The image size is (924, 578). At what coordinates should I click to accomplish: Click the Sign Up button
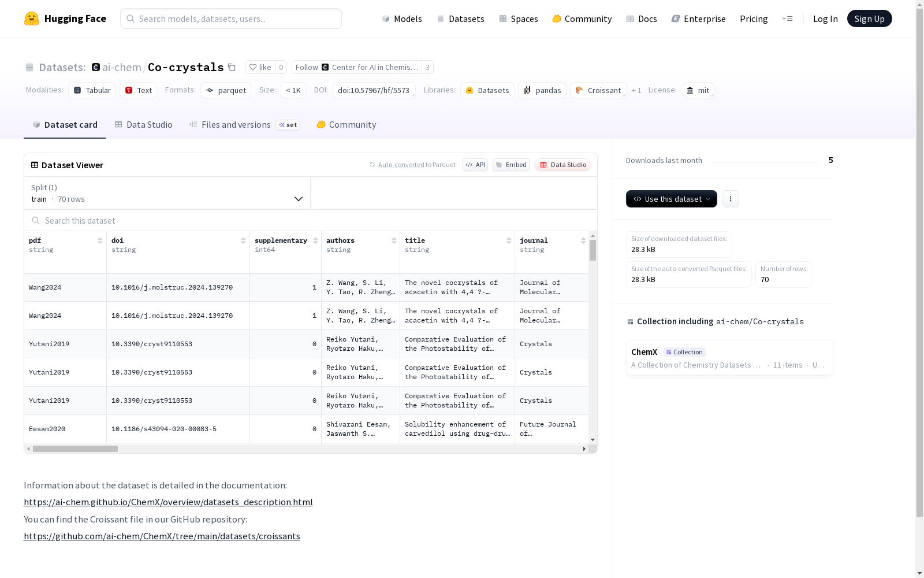pos(869,18)
